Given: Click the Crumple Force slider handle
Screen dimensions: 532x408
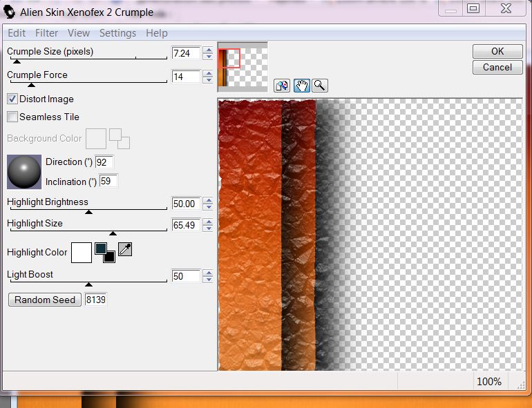Looking at the screenshot, I should (31, 85).
